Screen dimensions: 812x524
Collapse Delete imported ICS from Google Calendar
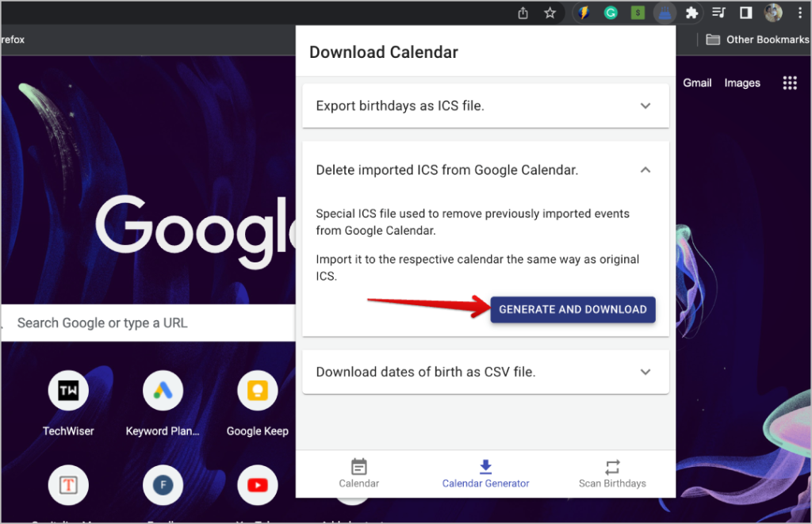point(485,170)
